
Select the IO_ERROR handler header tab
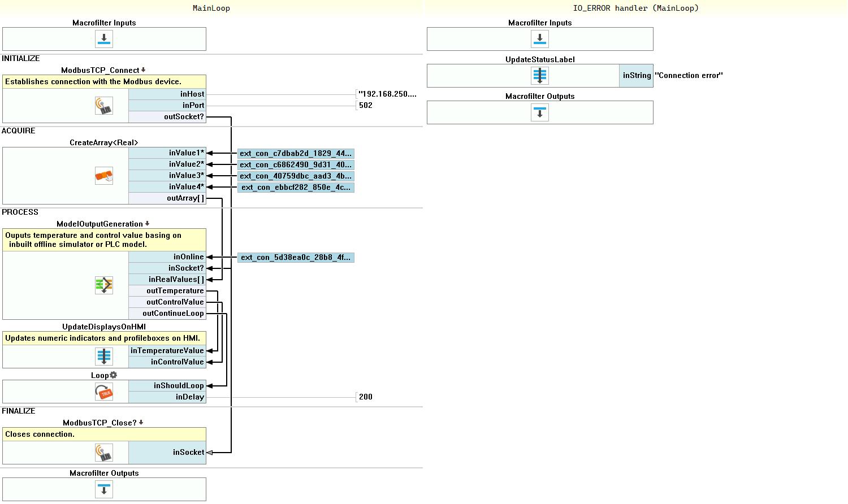[635, 8]
